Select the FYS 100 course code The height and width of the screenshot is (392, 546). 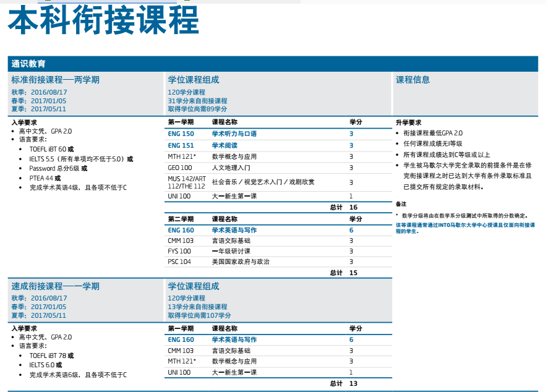click(179, 251)
